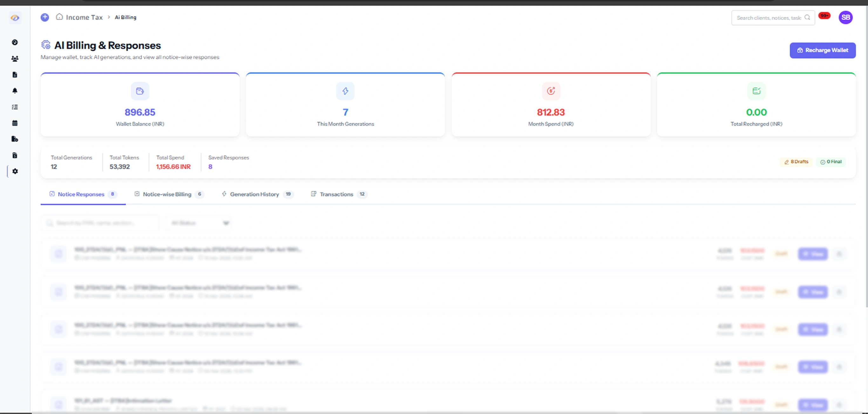868x414 pixels.
Task: Switch to Generation History tab
Action: coord(254,194)
